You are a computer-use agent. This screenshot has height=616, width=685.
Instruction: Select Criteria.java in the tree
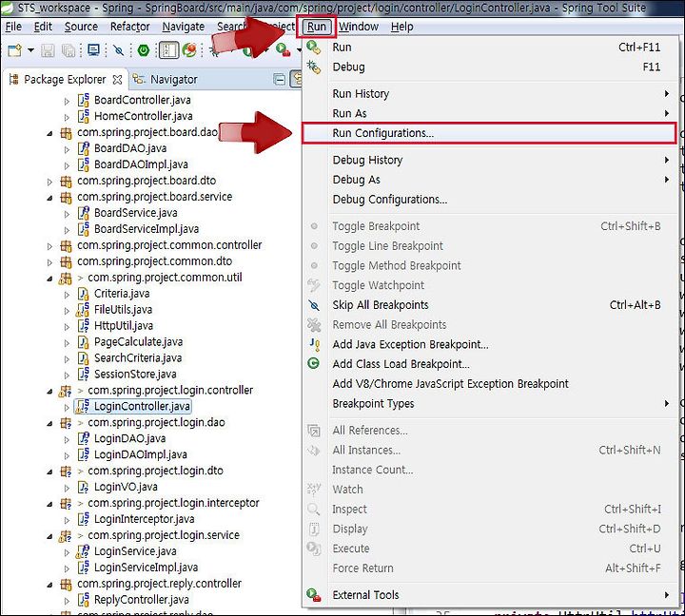(122, 294)
